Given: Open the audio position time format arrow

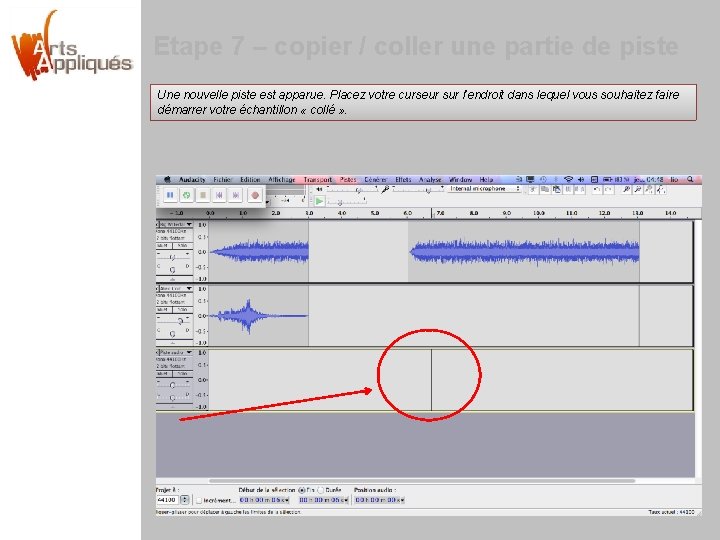Looking at the screenshot, I should click(x=403, y=500).
